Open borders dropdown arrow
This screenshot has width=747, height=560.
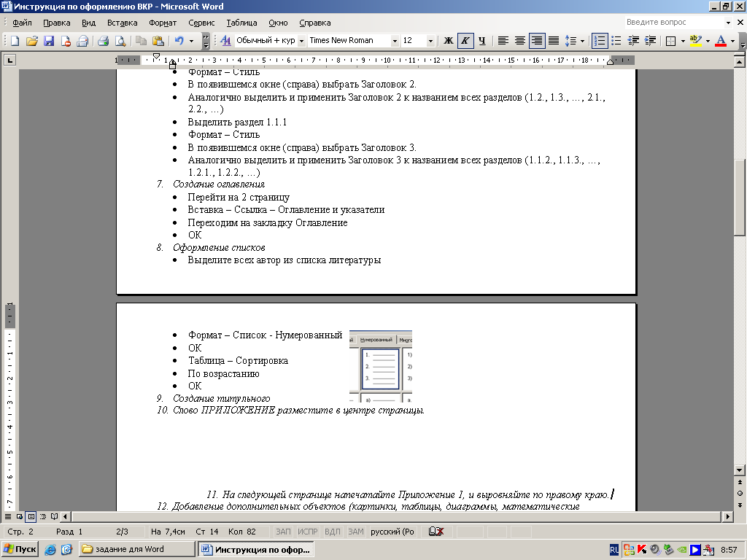pyautogui.click(x=683, y=41)
